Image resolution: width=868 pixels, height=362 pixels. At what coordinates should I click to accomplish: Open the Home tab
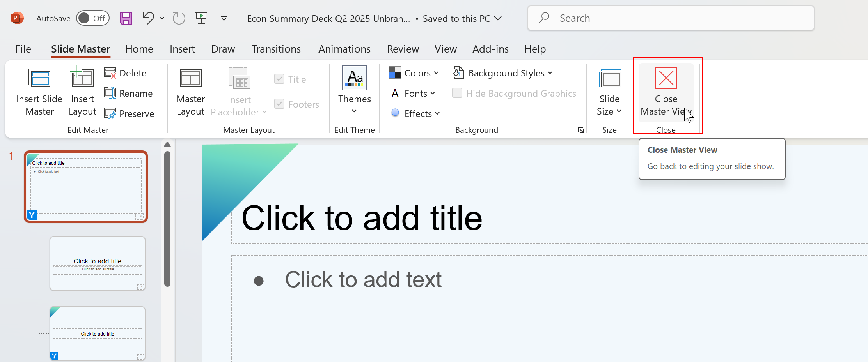139,49
